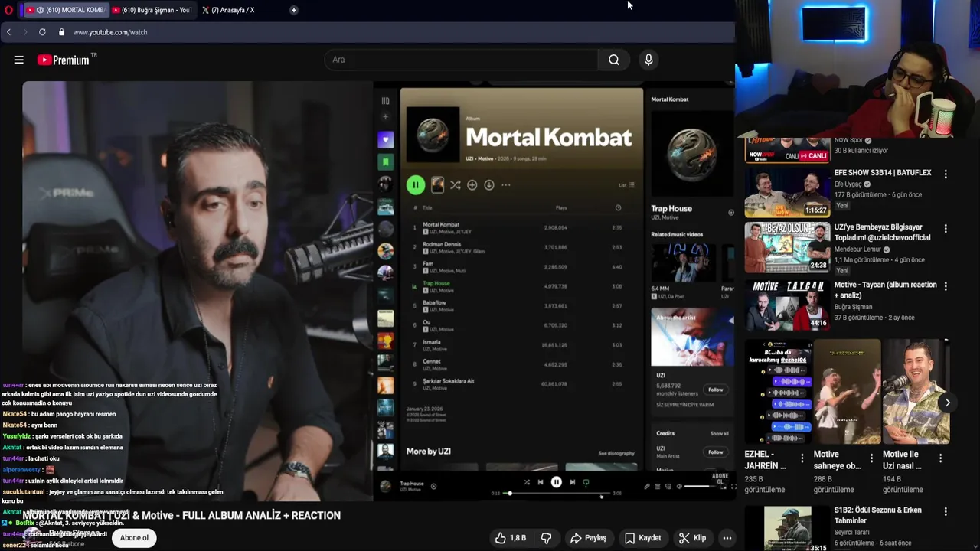Open S1B2: Ödül Sezonu & Erken Tahminler

[877, 515]
